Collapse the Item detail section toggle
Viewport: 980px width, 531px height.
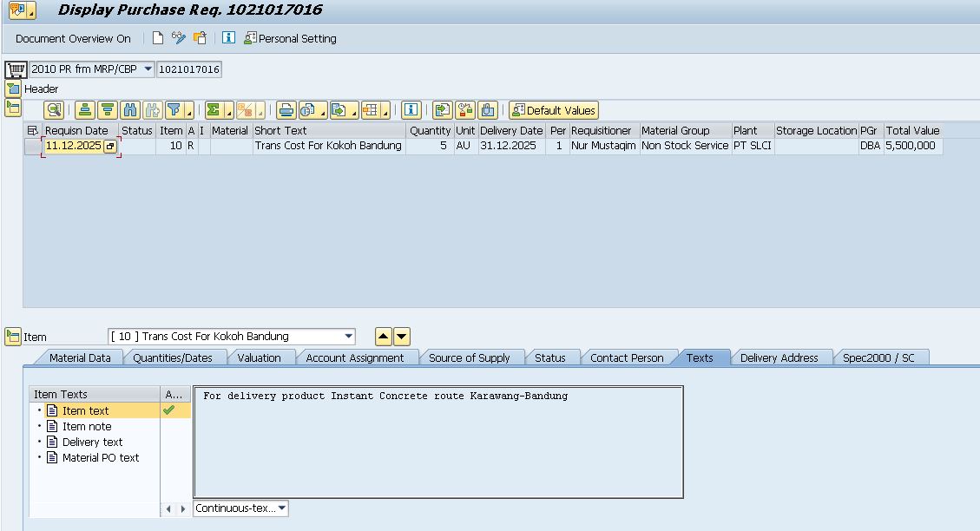coord(13,337)
